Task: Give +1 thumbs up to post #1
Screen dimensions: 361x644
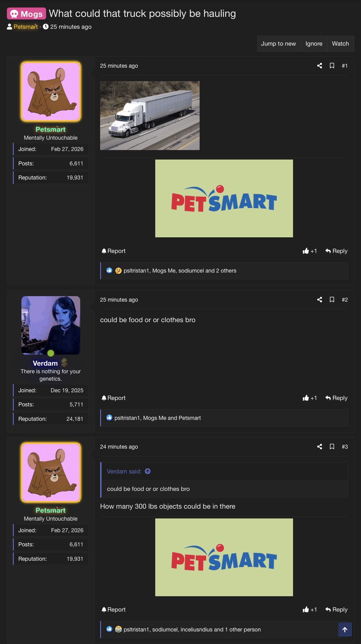Action: click(310, 251)
